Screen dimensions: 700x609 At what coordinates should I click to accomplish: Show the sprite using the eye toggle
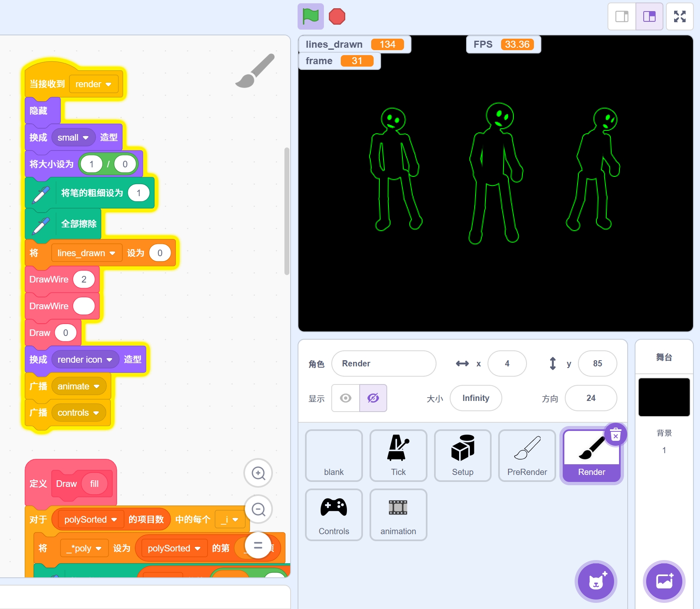tap(346, 398)
